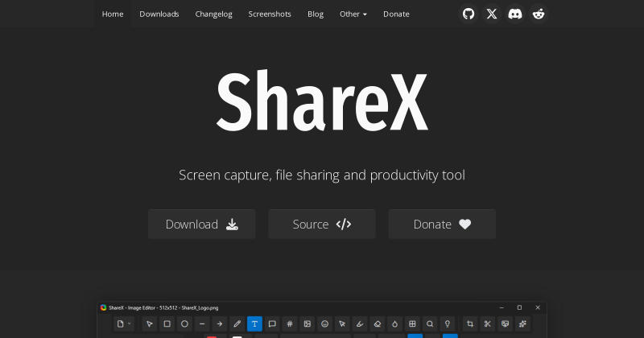Open the Discord server icon
Screen dimensions: 644x338
point(515,14)
